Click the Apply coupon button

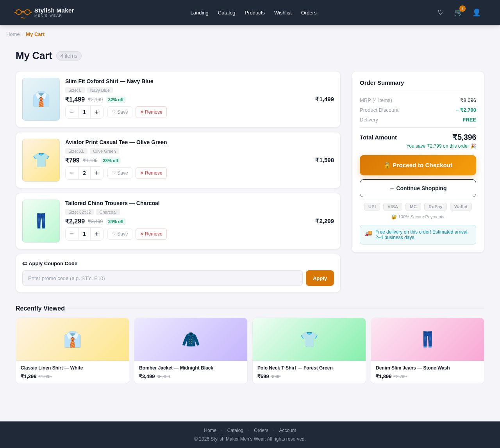pos(320,278)
